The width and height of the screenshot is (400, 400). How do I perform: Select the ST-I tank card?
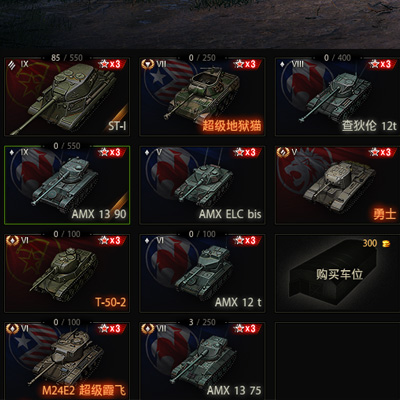click(x=67, y=97)
